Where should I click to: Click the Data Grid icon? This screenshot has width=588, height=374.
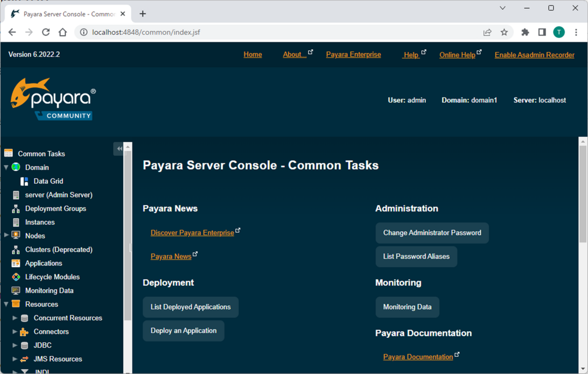tap(24, 181)
